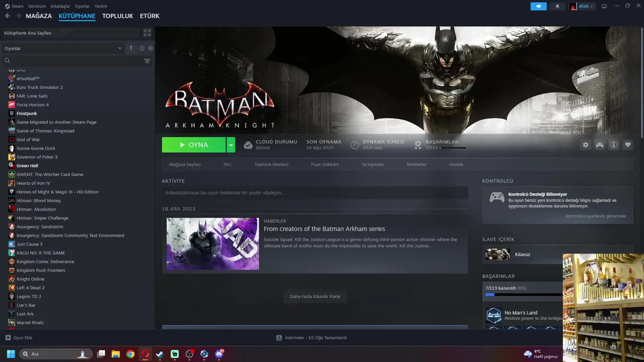Open Topluluk Merkezi tab
Image resolution: width=644 pixels, height=362 pixels.
(271, 164)
